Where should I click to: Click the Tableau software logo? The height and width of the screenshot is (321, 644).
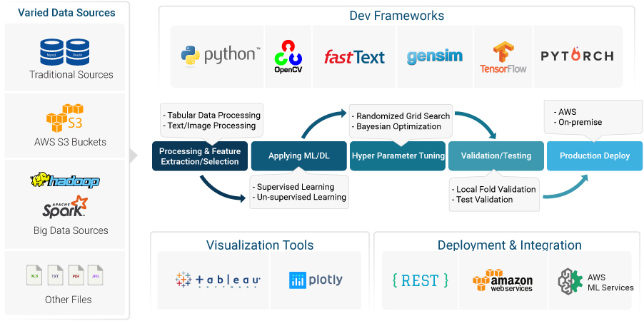pyautogui.click(x=218, y=280)
